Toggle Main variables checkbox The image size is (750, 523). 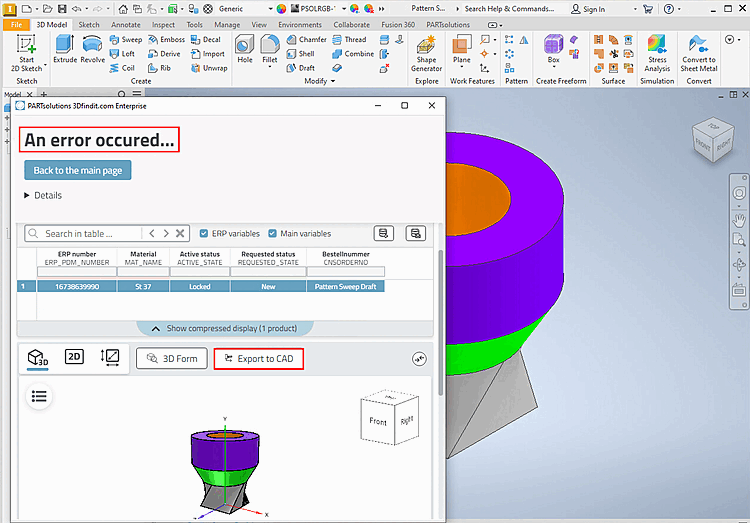[x=272, y=234]
